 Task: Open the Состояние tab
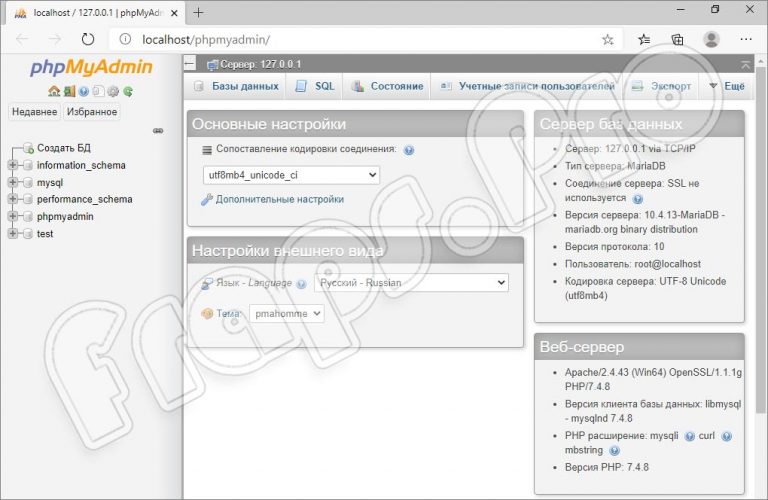pos(387,86)
